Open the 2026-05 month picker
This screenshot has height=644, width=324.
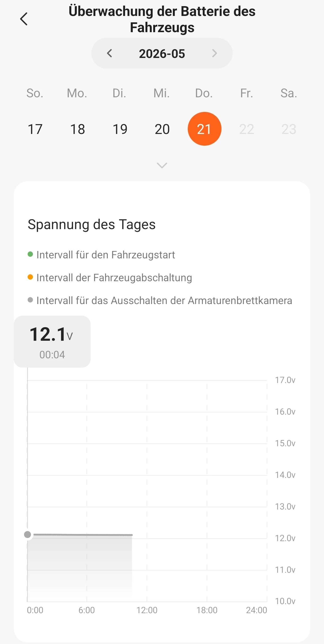(162, 53)
